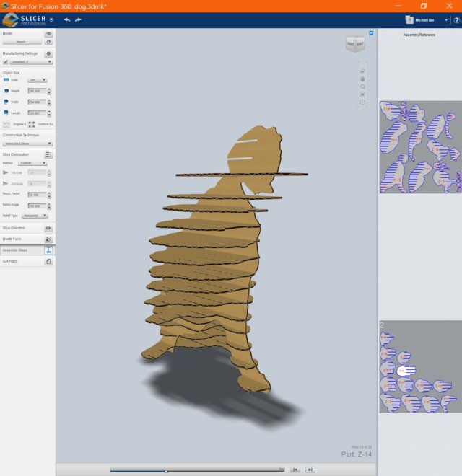Image resolution: width=462 pixels, height=476 pixels.
Task: Step the Notch Factor value with its spinner
Action: (49, 195)
